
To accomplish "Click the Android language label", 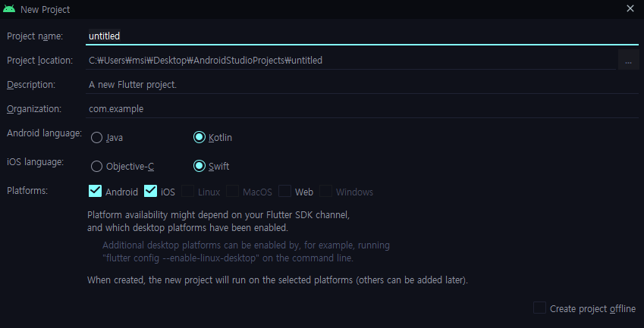I will [44, 133].
